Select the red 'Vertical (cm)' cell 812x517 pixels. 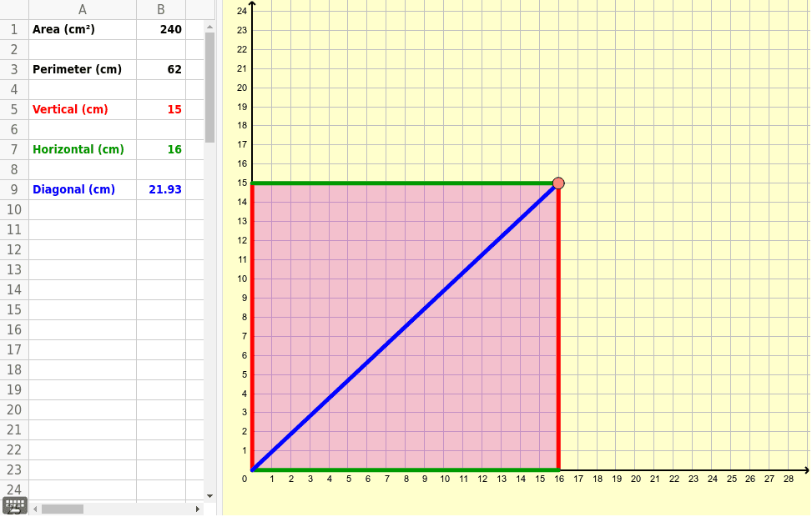(x=83, y=110)
